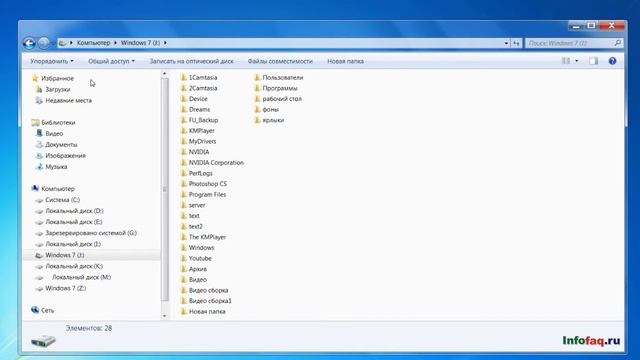Select the ярлыки folder name
Screen dimensions: 640x360
[273, 120]
